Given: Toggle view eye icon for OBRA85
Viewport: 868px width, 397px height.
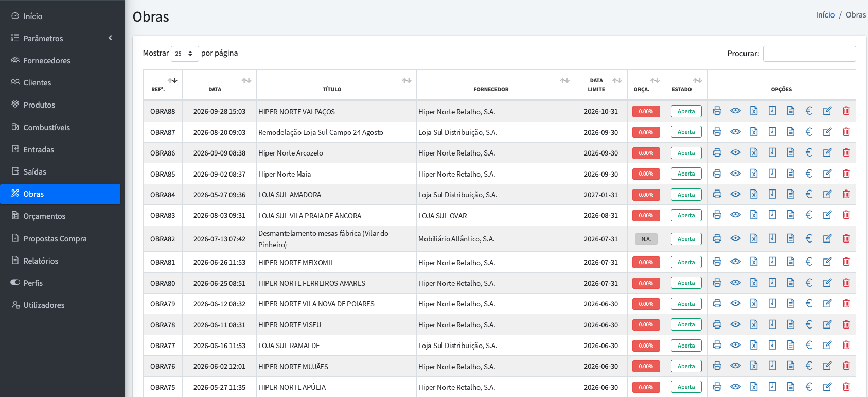Looking at the screenshot, I should (735, 174).
